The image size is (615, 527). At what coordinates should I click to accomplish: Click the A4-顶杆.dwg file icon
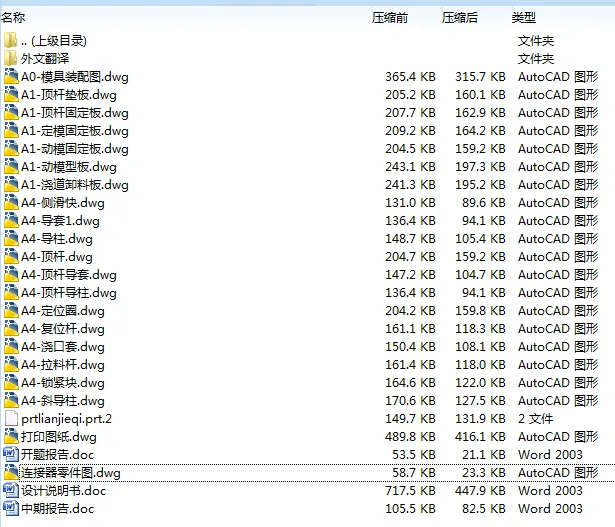point(11,257)
